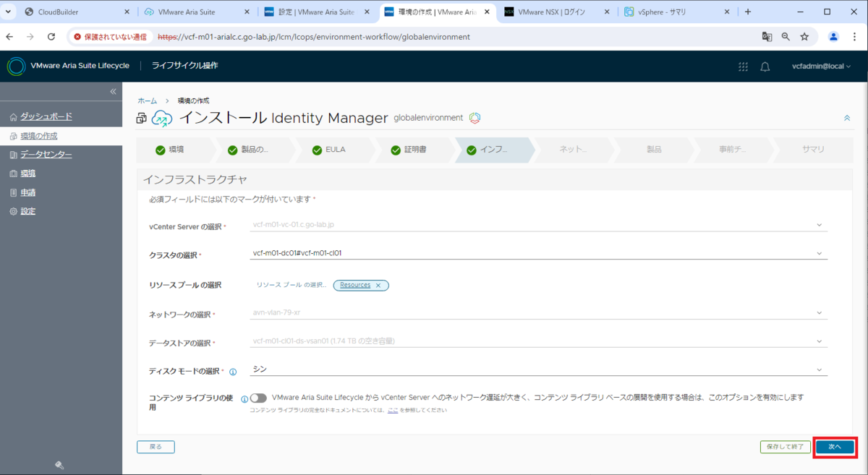Image resolution: width=868 pixels, height=475 pixels.
Task: Open the vCenter Server の選択 dropdown
Action: coord(539,225)
